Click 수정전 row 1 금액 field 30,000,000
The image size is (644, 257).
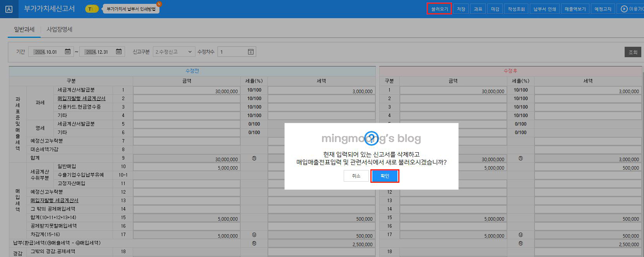tap(187, 90)
